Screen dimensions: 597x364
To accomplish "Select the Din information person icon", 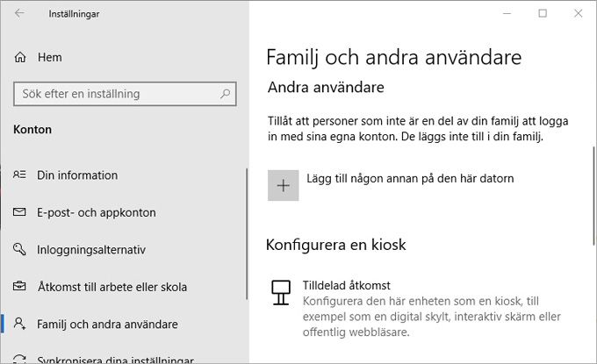I will (x=19, y=175).
